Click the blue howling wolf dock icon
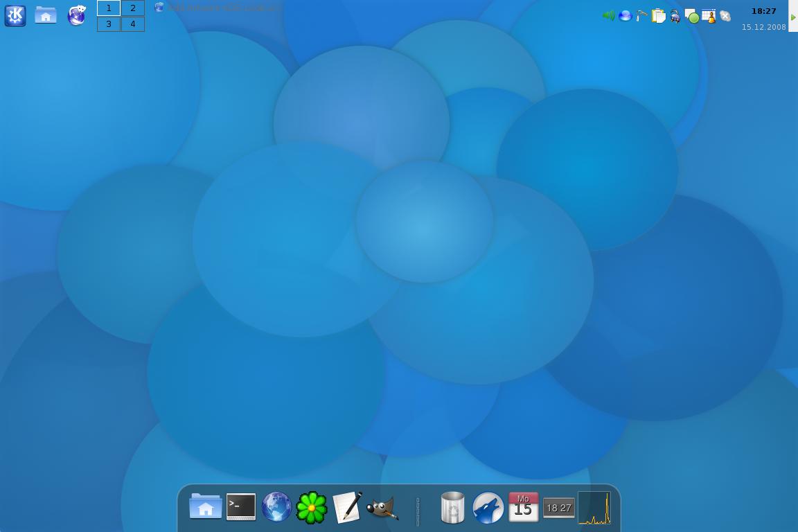The image size is (798, 532). click(x=488, y=508)
